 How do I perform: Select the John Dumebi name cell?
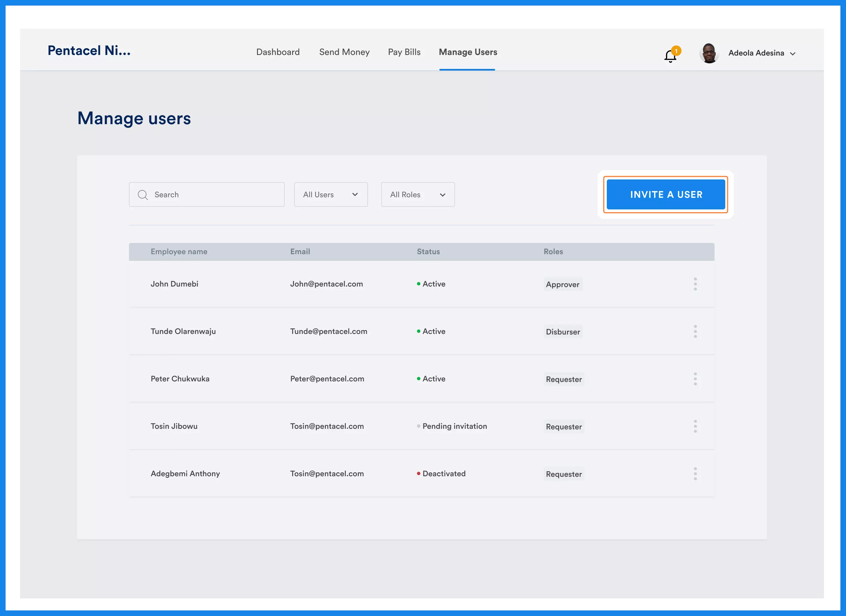[x=174, y=284]
